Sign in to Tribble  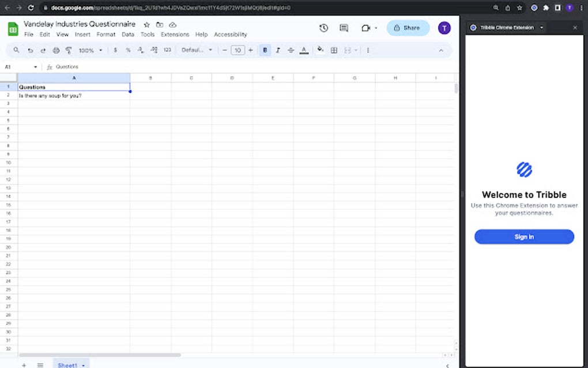tap(523, 236)
